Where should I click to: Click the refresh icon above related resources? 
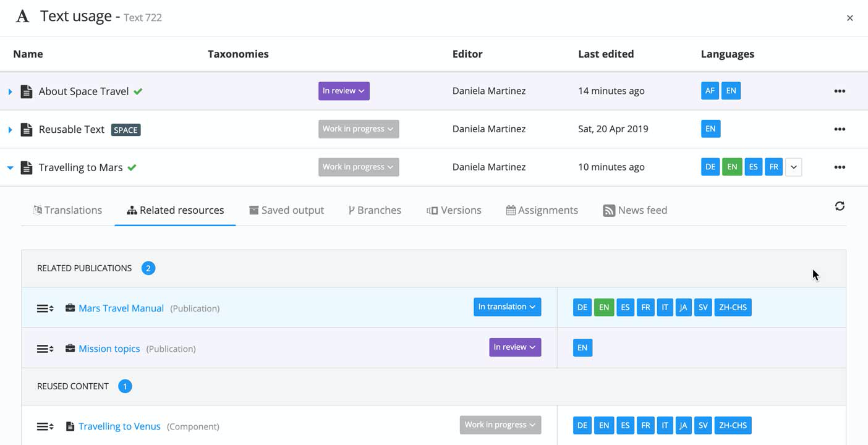(840, 206)
